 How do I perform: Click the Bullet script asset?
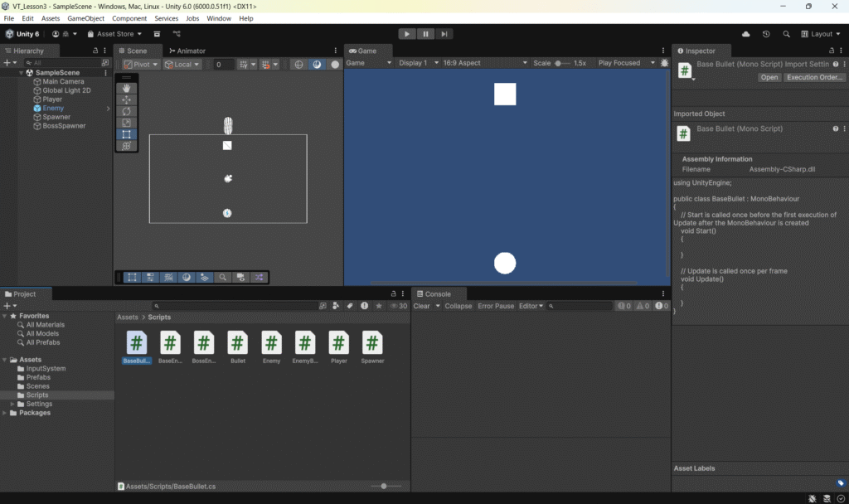[x=238, y=347]
